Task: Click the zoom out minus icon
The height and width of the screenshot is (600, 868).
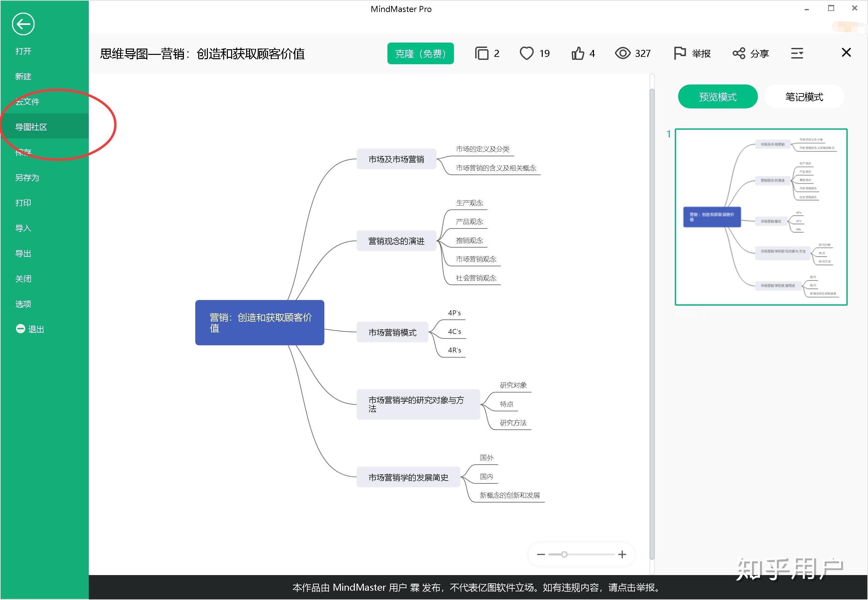Action: [x=540, y=554]
